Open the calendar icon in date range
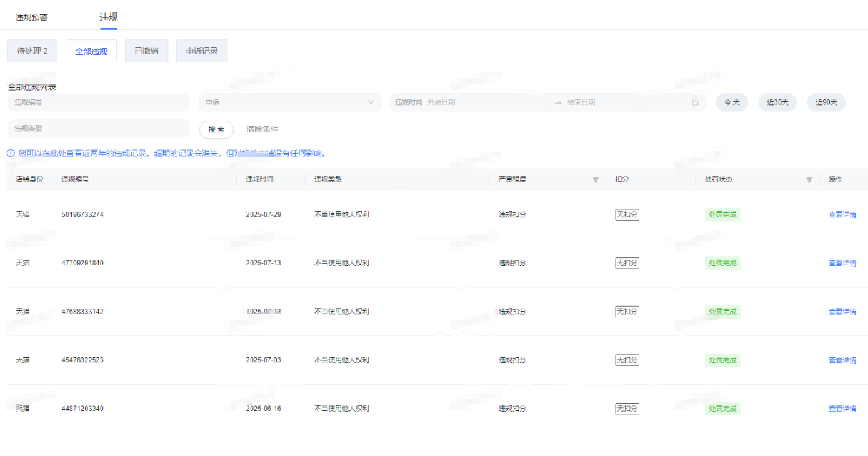This screenshot has width=868, height=456. click(695, 102)
